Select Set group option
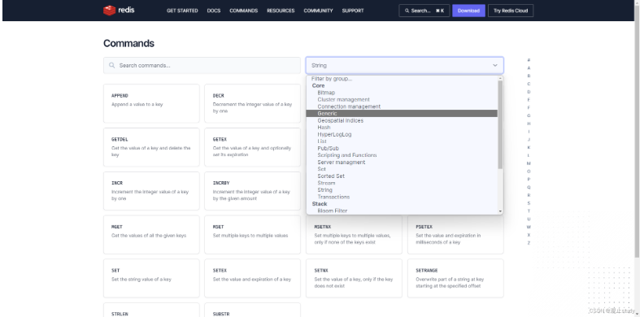The image size is (644, 317). click(x=401, y=169)
